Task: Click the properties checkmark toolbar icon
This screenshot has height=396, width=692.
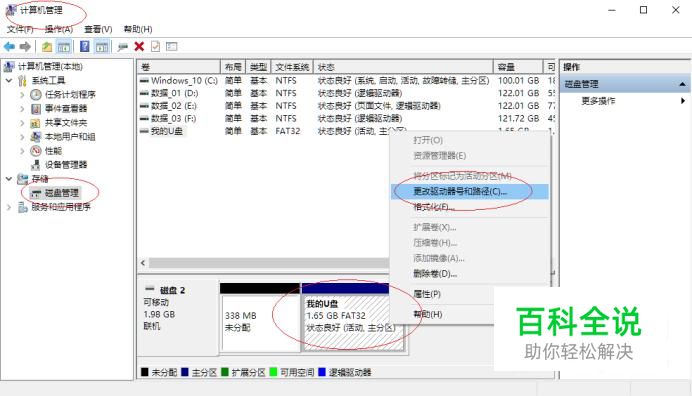Action: coord(155,46)
